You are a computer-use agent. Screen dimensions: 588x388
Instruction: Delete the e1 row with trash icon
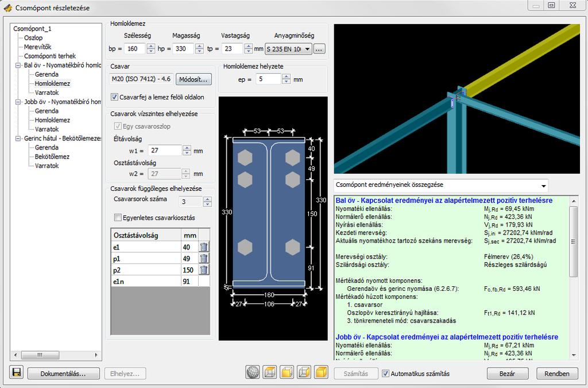pyautogui.click(x=204, y=247)
